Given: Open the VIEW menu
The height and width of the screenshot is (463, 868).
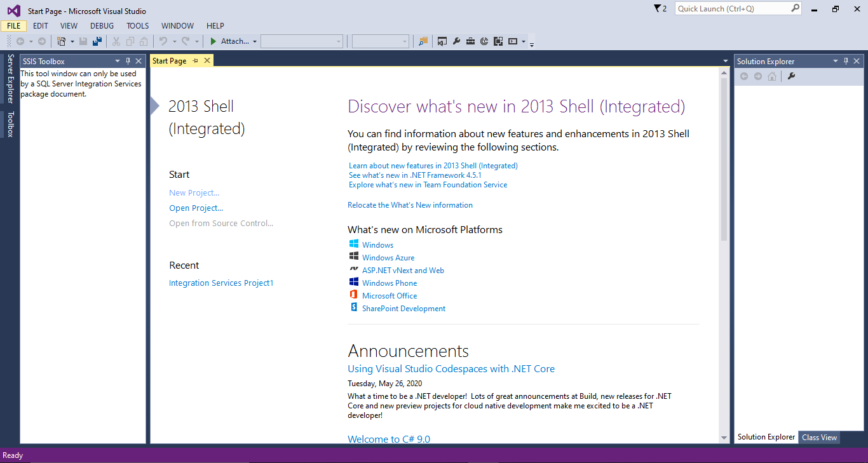Looking at the screenshot, I should tap(69, 26).
